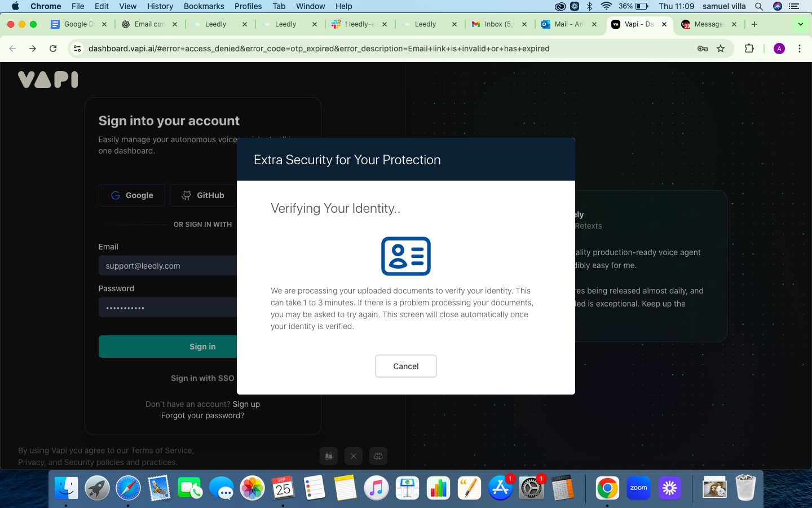Open the Creative Cloud menu bar icon
The image size is (812, 508).
(560, 6)
